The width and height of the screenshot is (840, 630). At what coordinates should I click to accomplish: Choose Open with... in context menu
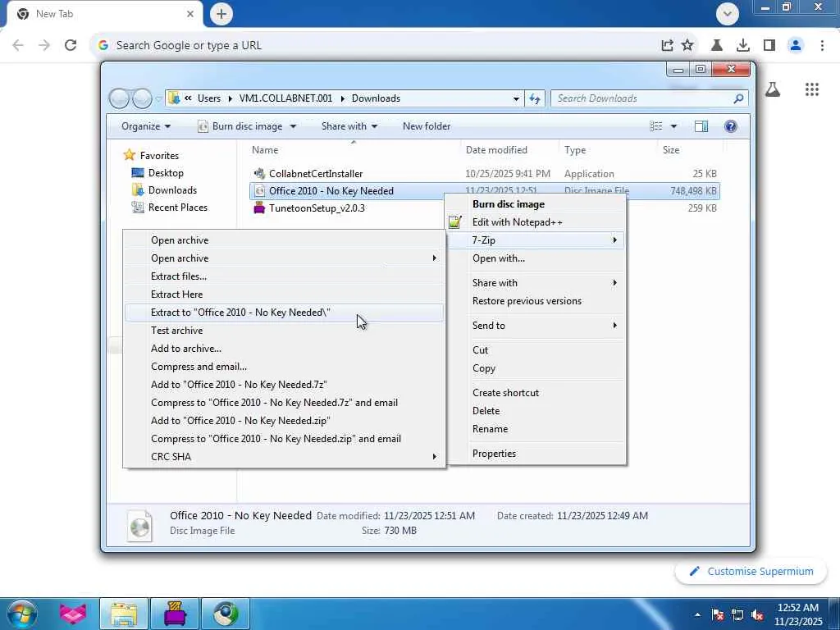[536, 258]
